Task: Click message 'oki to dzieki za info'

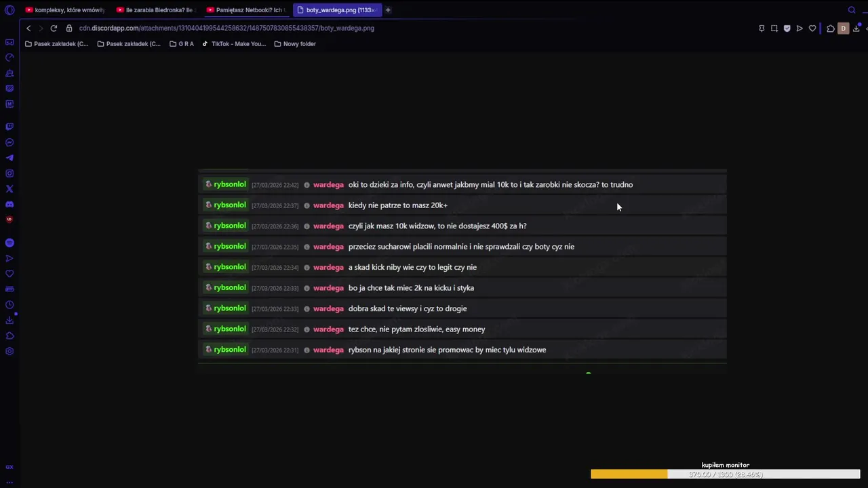Action: 490,184
